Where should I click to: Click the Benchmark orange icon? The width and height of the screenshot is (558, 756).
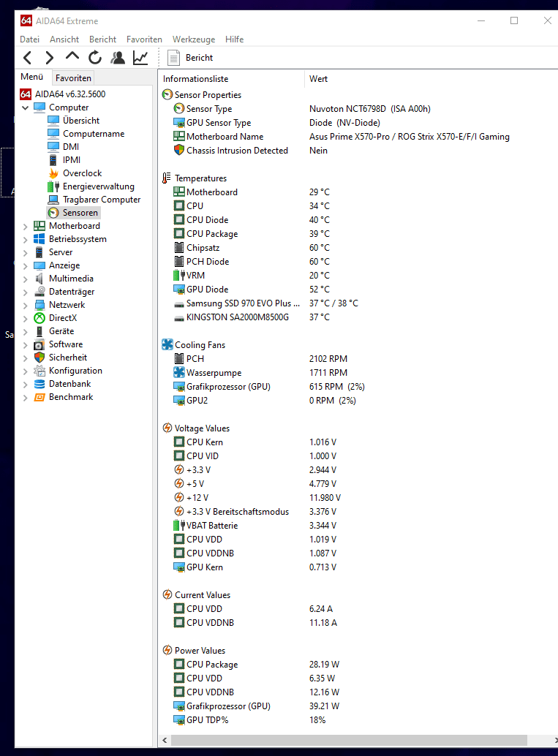(x=39, y=397)
